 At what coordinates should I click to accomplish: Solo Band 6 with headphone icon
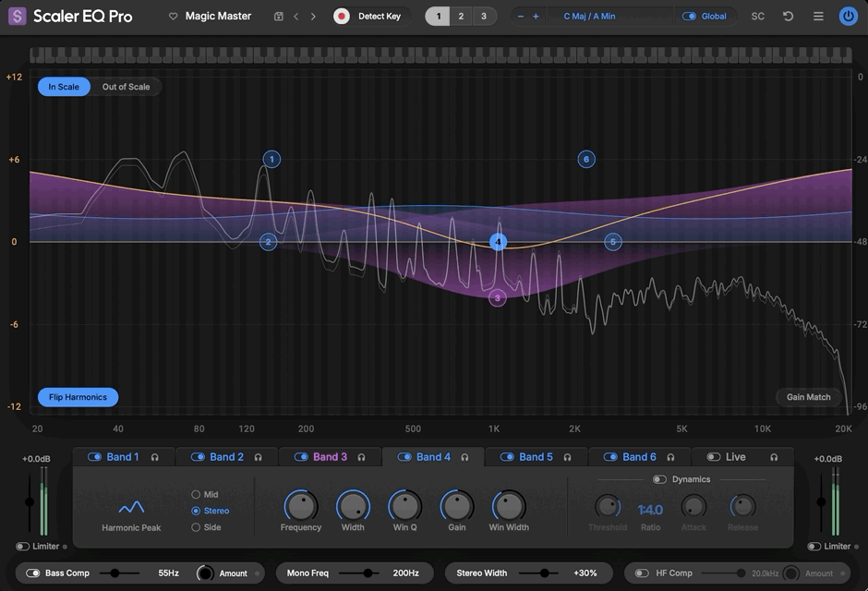coord(670,457)
